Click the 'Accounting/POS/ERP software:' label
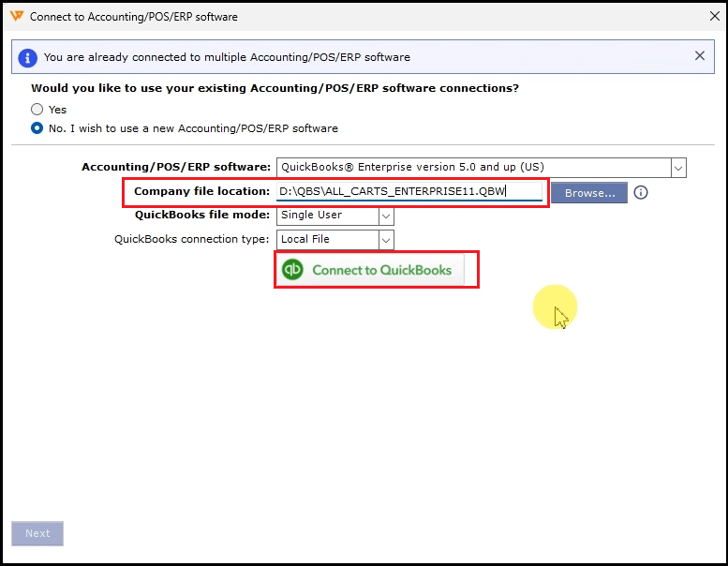 pos(176,167)
